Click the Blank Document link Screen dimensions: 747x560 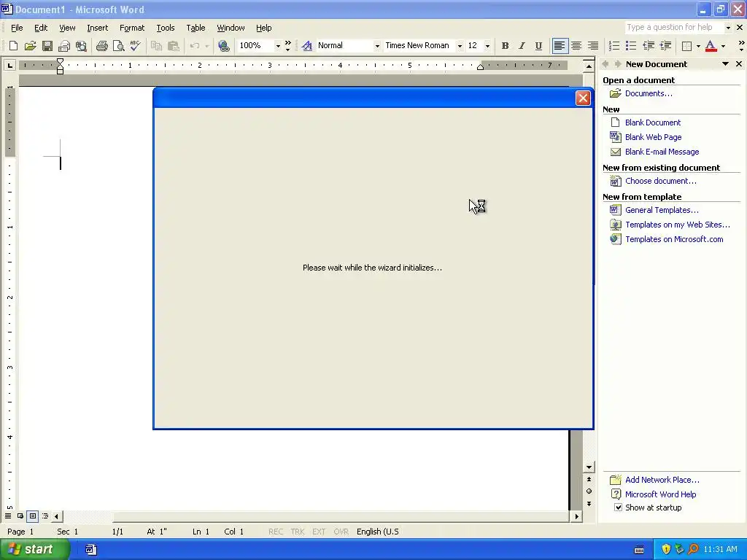coord(653,122)
